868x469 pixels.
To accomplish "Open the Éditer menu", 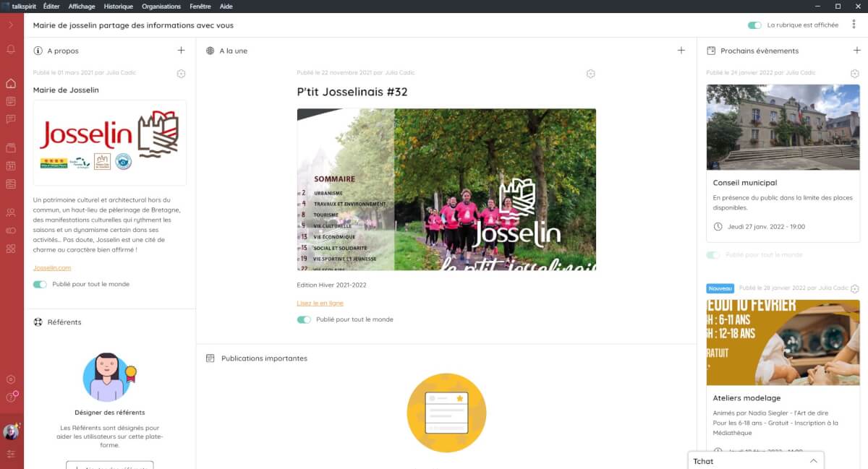I will point(51,7).
